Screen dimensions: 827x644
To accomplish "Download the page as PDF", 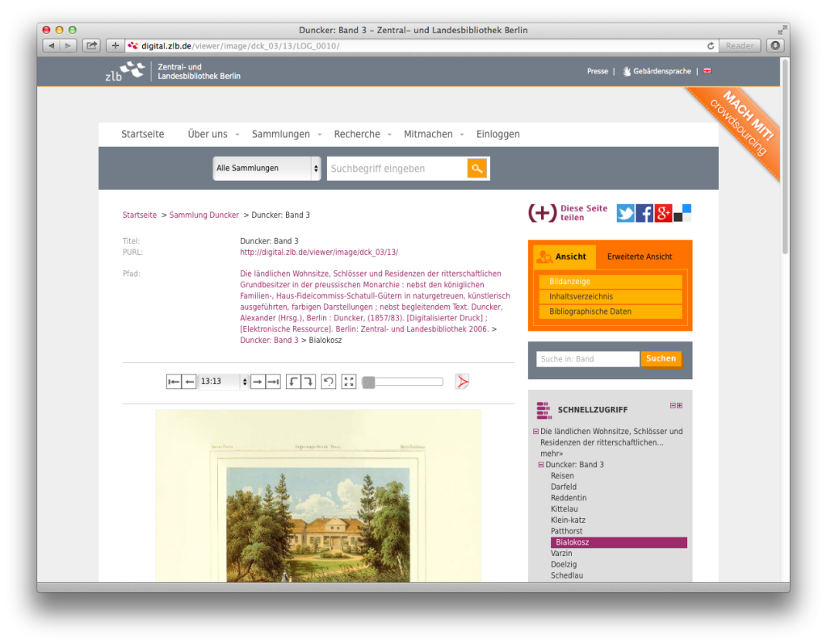I will coord(462,382).
